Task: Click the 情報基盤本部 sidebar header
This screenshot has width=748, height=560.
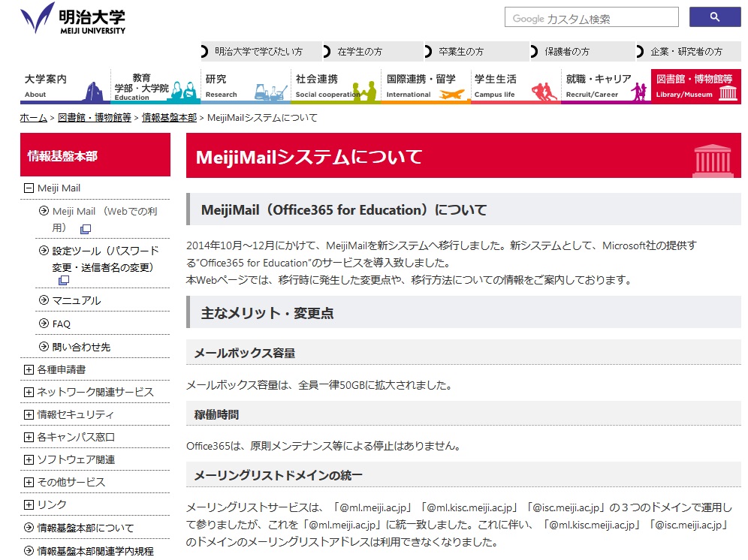Action: (x=95, y=155)
